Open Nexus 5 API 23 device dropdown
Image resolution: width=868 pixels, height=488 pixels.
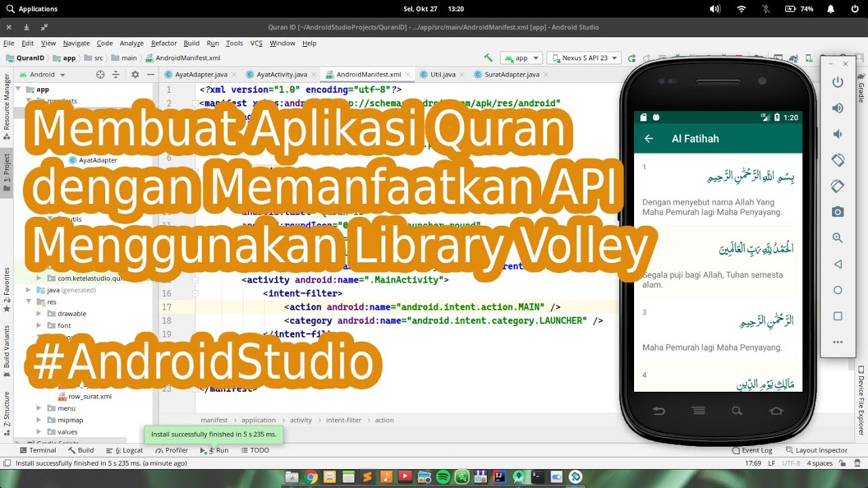pyautogui.click(x=584, y=58)
